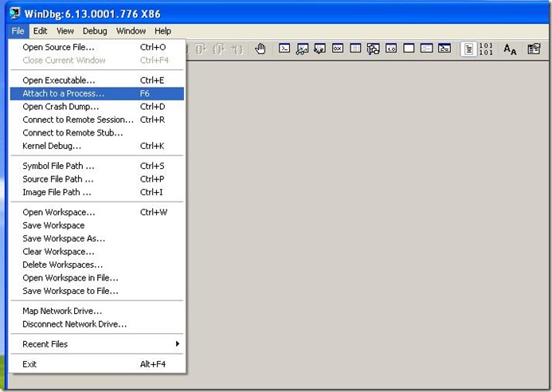Choose Clear Workspace entry
This screenshot has height=392, width=552.
97,252
